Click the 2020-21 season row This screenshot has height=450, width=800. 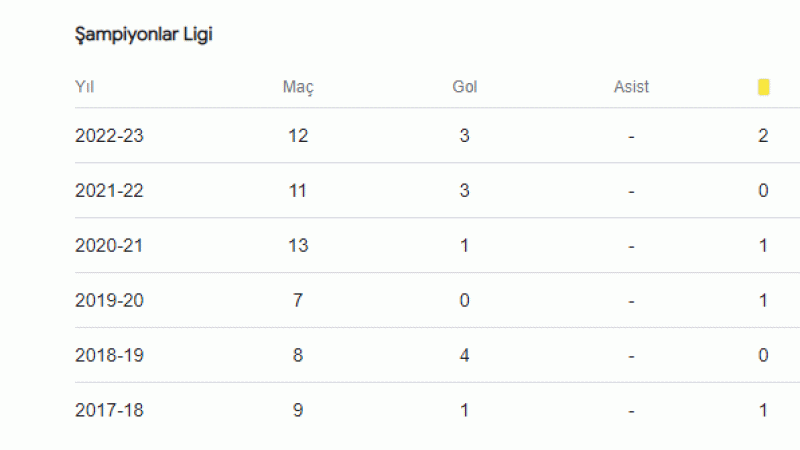coord(437,245)
